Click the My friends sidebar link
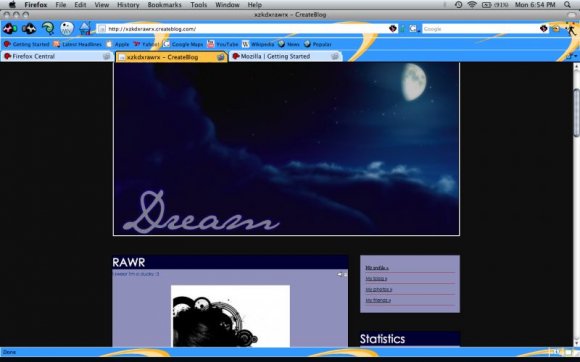 click(x=378, y=300)
